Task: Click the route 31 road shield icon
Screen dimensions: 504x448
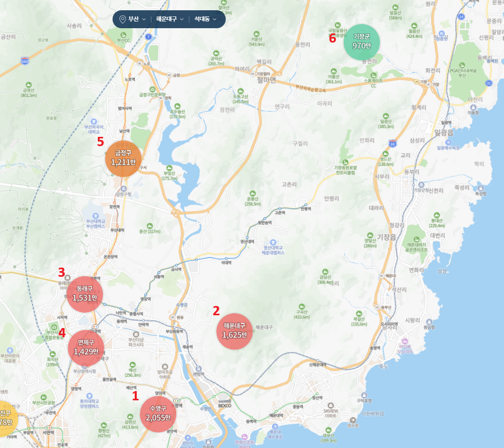Action: [x=489, y=82]
